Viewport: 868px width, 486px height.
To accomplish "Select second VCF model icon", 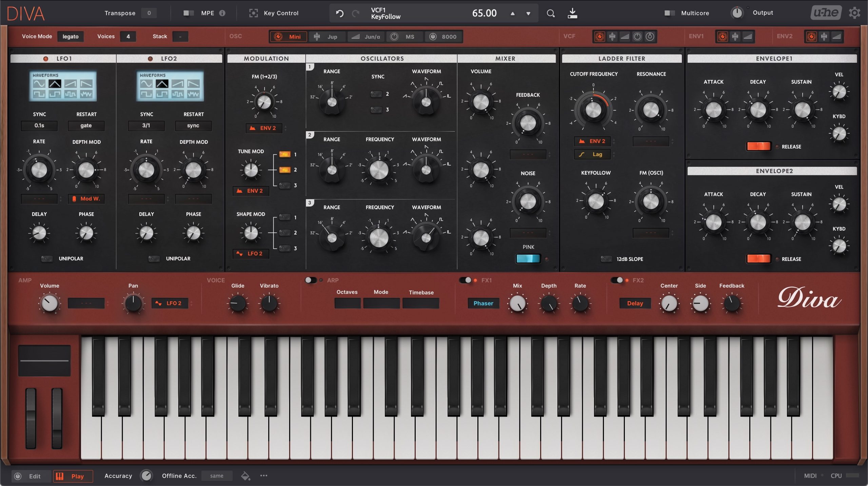I will tap(612, 36).
